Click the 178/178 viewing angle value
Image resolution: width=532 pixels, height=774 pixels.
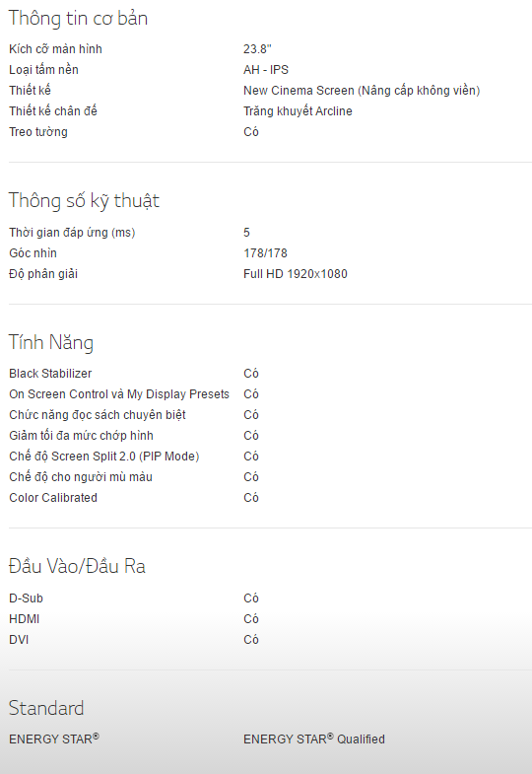pyautogui.click(x=265, y=253)
